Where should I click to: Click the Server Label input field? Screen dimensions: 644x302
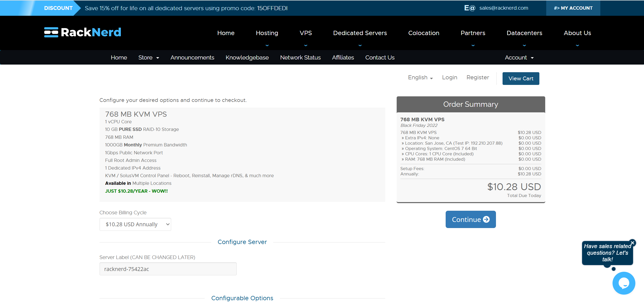(x=168, y=269)
